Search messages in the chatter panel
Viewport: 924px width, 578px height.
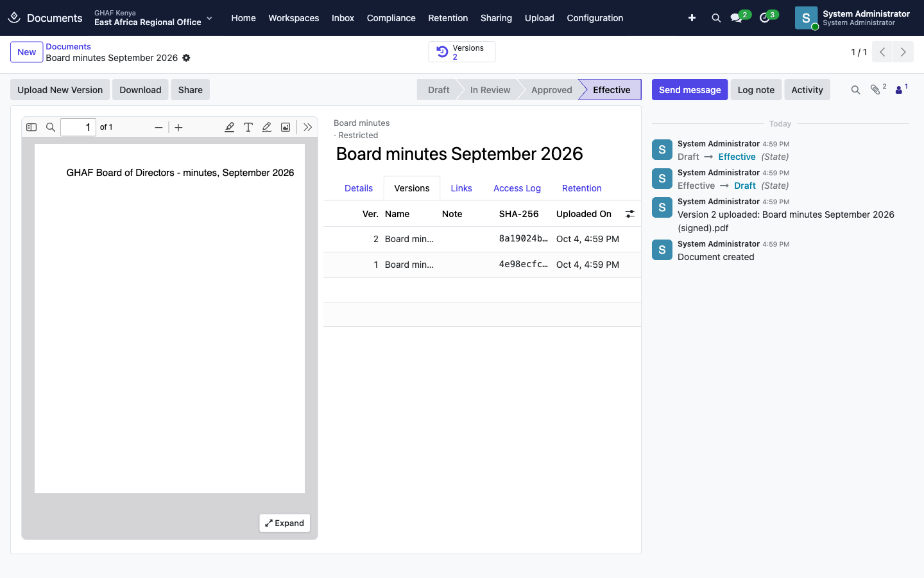(855, 90)
